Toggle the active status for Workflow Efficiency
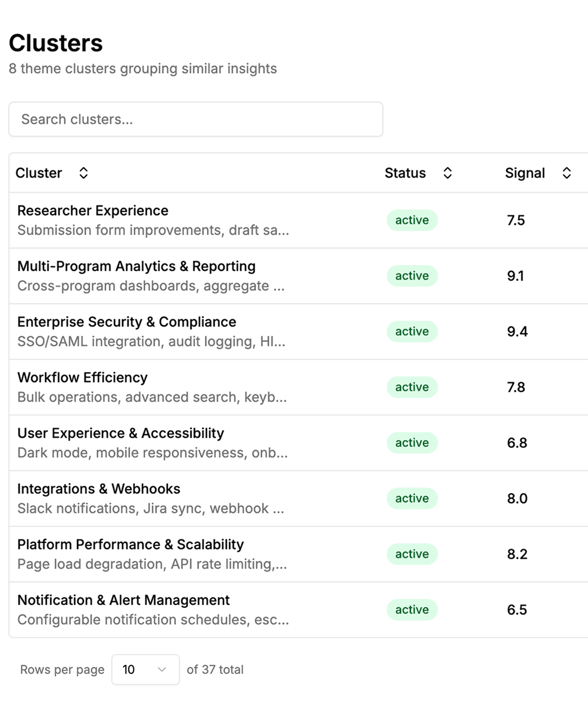588x712 pixels. tap(411, 387)
